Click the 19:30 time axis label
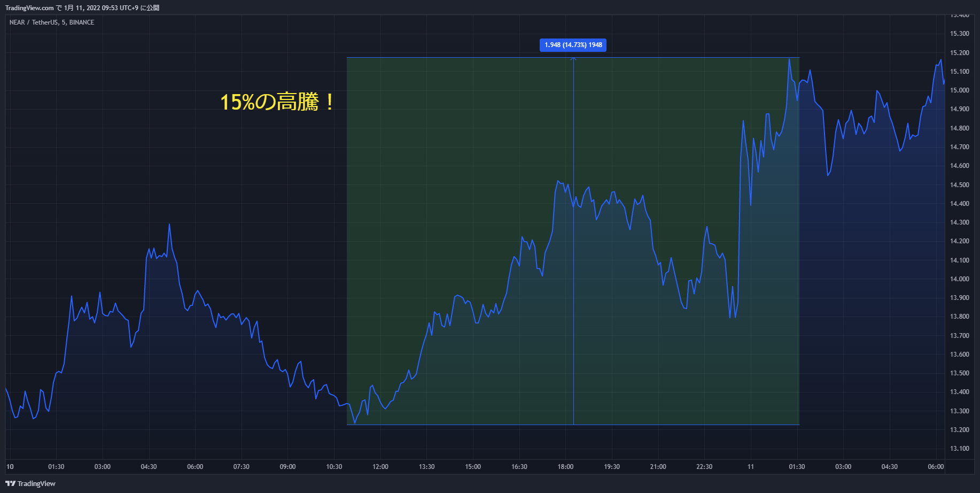 tap(612, 467)
